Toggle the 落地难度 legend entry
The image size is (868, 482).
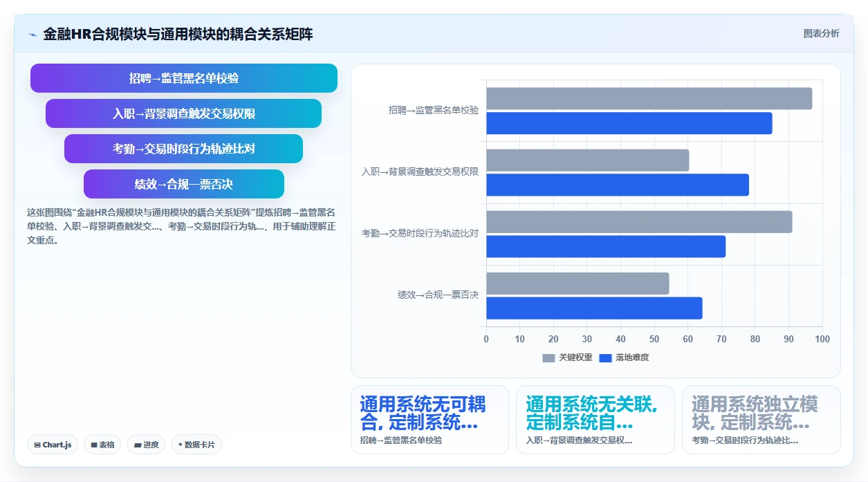[624, 358]
